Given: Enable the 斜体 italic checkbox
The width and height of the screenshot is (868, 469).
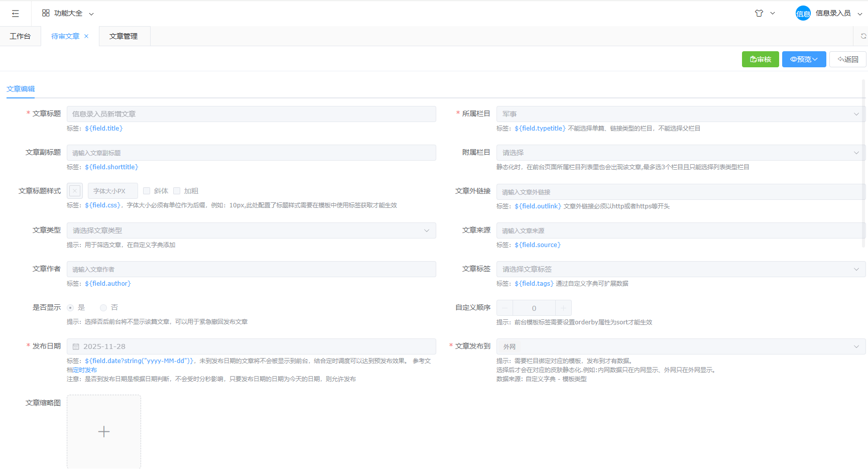Looking at the screenshot, I should (x=147, y=191).
